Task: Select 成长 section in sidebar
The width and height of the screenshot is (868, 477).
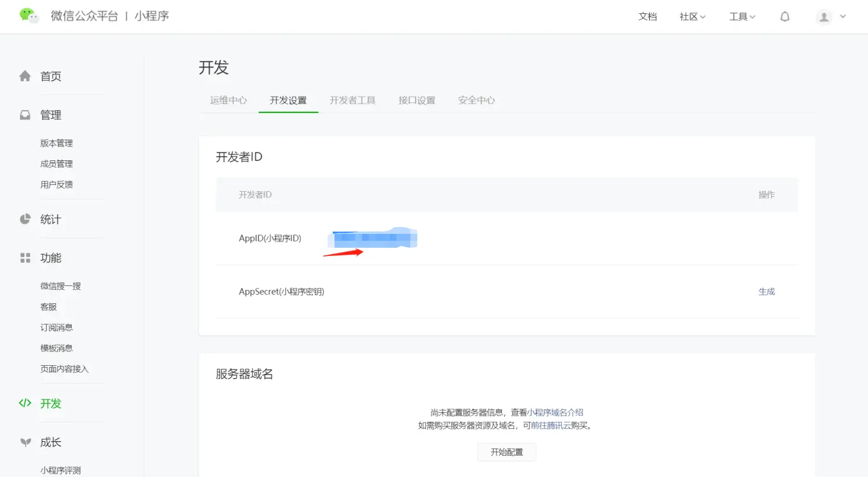Action: [50, 442]
